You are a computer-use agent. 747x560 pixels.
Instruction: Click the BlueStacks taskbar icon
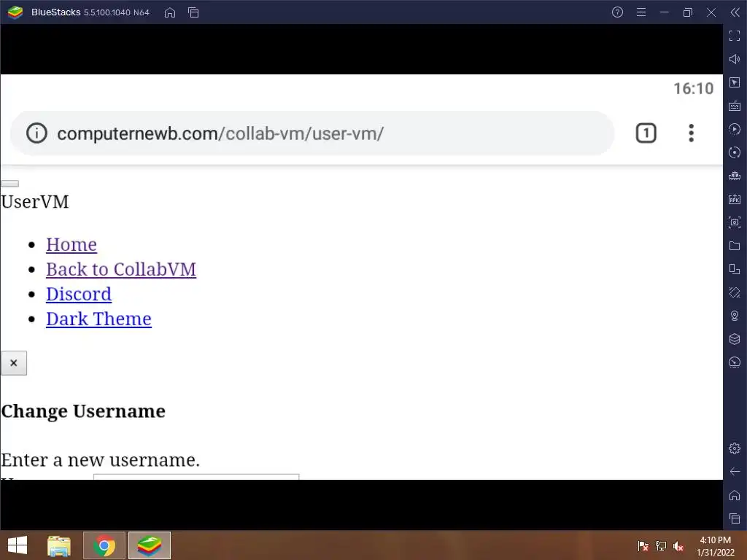(149, 545)
